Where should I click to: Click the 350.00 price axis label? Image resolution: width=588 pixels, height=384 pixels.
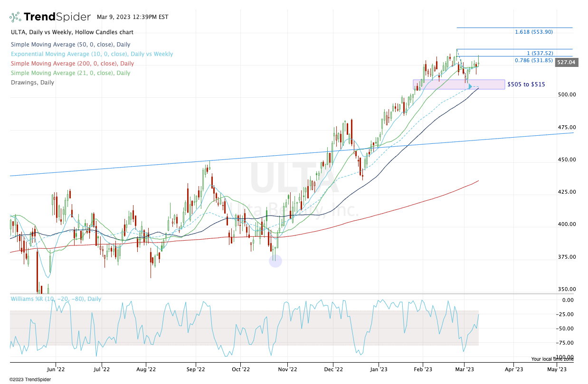(x=567, y=289)
